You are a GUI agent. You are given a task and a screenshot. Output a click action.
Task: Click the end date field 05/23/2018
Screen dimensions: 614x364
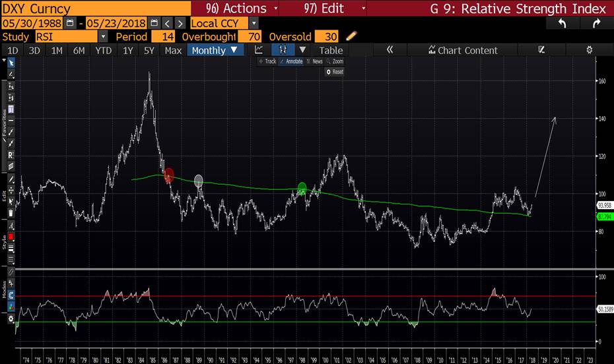(x=116, y=24)
